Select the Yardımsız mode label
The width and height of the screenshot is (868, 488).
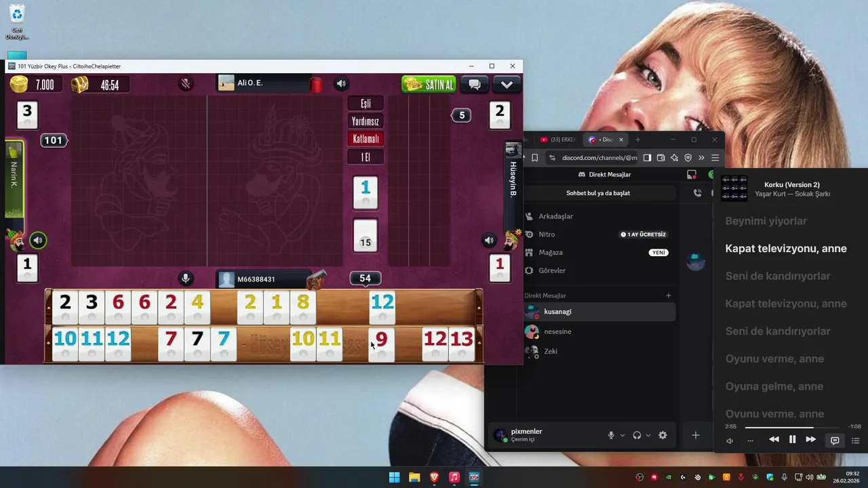point(366,121)
